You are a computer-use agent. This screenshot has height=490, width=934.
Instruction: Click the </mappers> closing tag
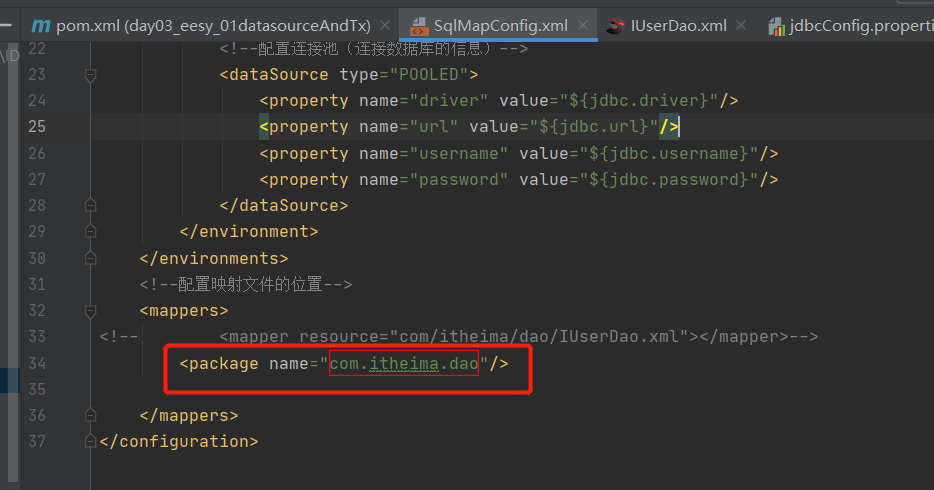coord(189,415)
